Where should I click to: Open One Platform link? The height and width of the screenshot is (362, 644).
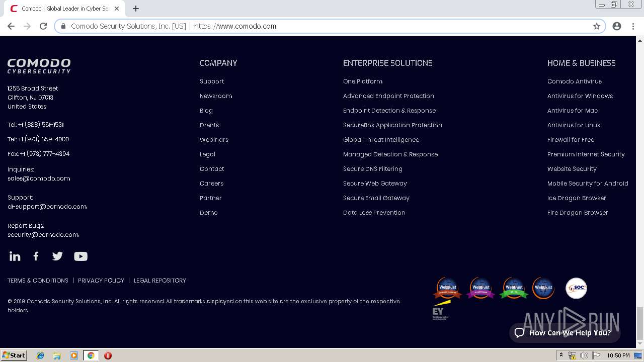tap(363, 81)
